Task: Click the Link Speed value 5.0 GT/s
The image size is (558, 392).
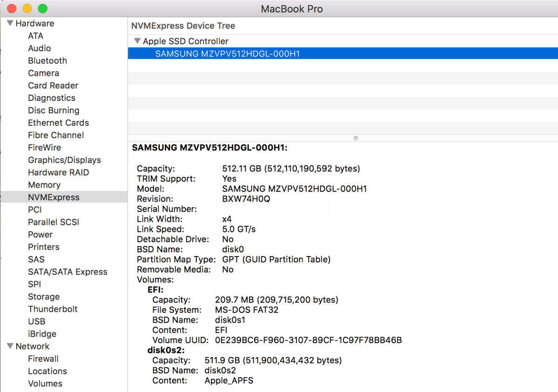Action: [239, 230]
